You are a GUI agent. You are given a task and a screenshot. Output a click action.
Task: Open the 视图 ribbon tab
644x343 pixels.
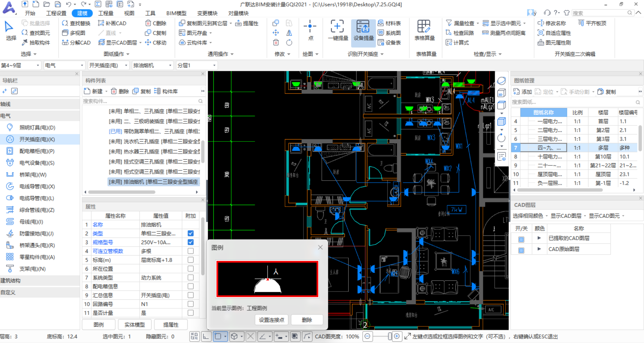click(129, 13)
